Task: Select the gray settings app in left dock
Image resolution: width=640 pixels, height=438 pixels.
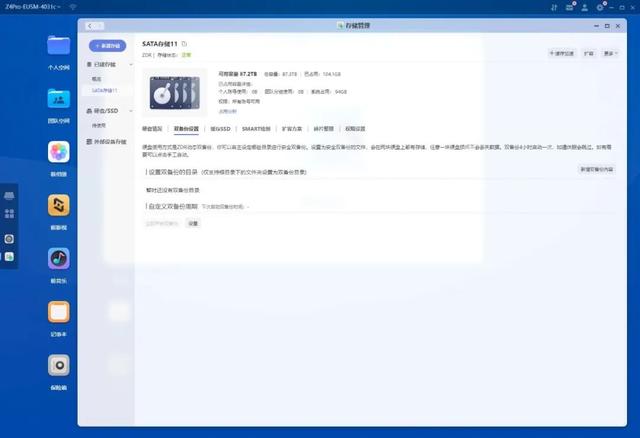Action: pos(9,239)
